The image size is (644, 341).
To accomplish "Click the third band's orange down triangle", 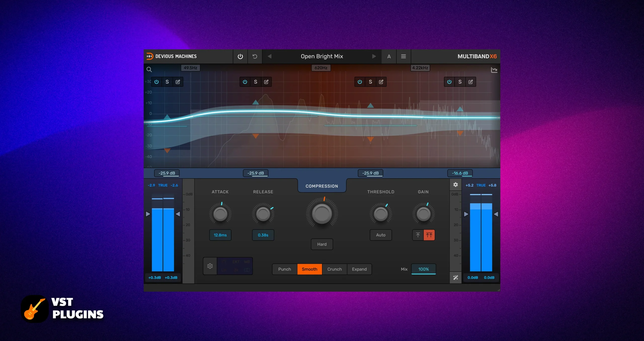I will pyautogui.click(x=370, y=139).
